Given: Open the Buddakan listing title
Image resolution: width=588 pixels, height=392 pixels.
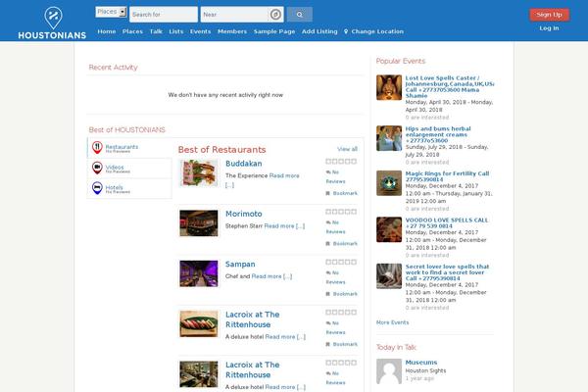Looking at the screenshot, I should [x=244, y=164].
